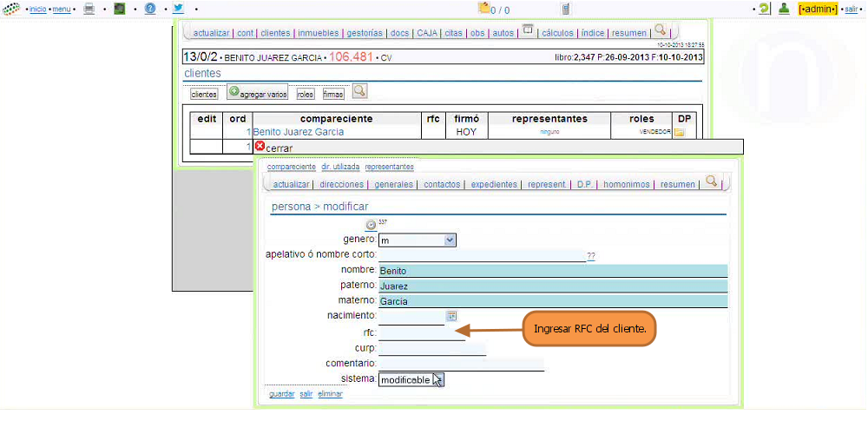Screen dimensions: 868x434
Task: Click the eliminar link
Action: pyautogui.click(x=330, y=394)
